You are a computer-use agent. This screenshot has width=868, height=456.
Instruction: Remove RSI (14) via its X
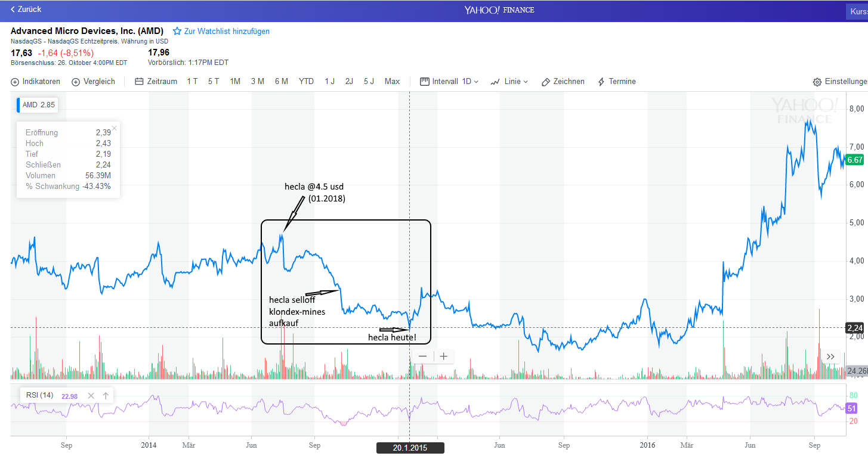(91, 395)
